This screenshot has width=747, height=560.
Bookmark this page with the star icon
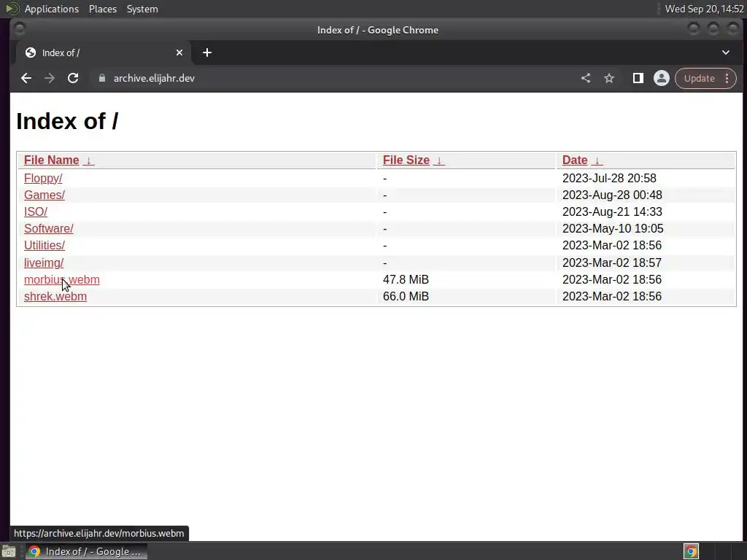(609, 78)
